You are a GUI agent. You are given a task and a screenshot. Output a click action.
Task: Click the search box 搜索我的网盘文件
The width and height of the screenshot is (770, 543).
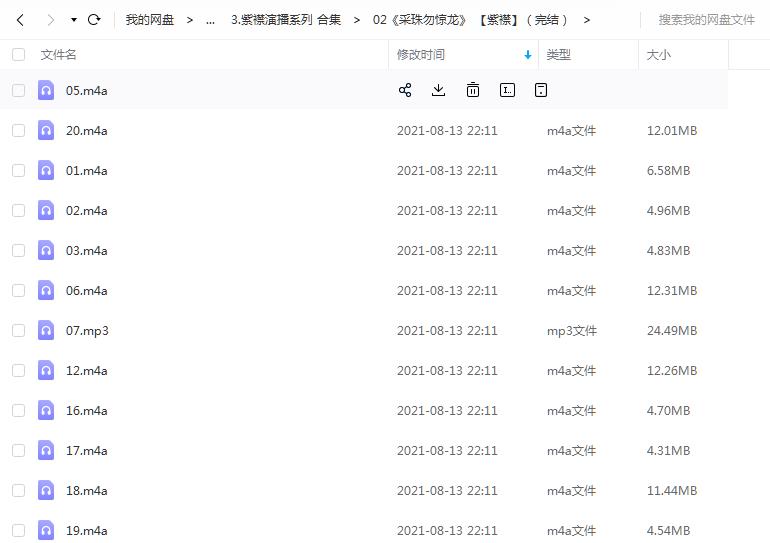click(706, 20)
